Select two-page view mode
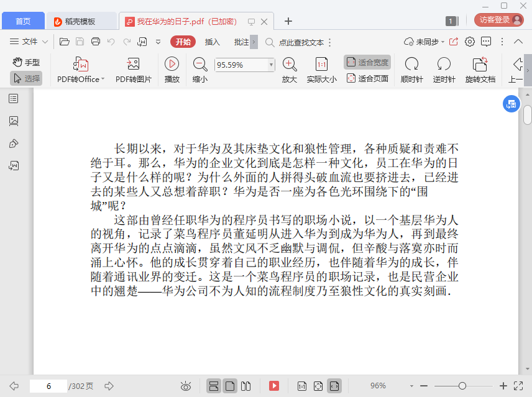The height and width of the screenshot is (397, 532). point(245,386)
